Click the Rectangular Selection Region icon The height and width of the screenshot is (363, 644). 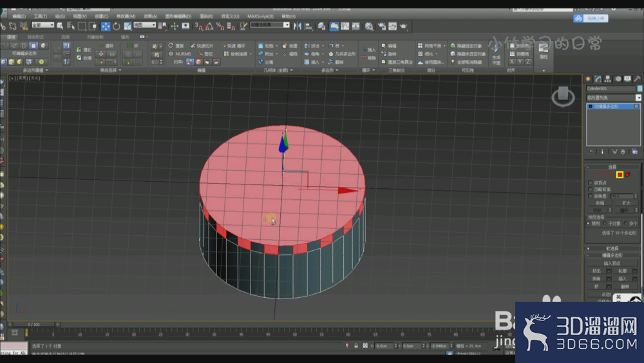(x=82, y=26)
